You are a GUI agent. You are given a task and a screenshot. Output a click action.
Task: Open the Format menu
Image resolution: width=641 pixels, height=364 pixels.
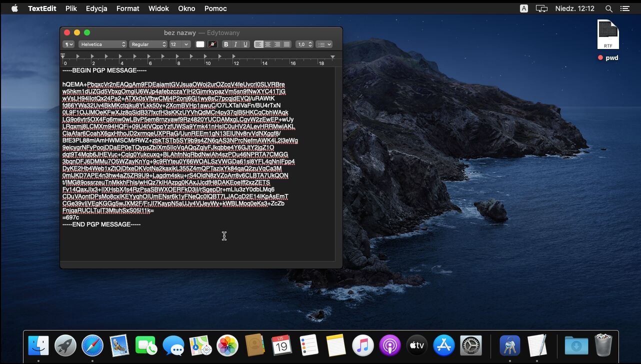(x=127, y=8)
